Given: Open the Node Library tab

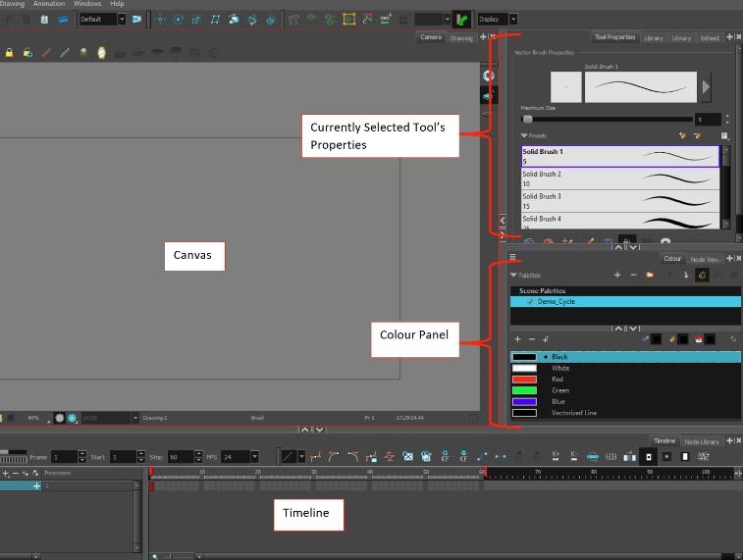Looking at the screenshot, I should click(x=702, y=441).
